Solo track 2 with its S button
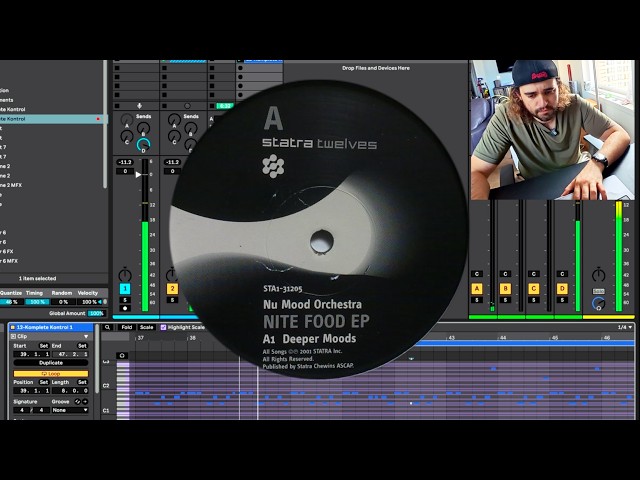The height and width of the screenshot is (480, 640). 172,300
